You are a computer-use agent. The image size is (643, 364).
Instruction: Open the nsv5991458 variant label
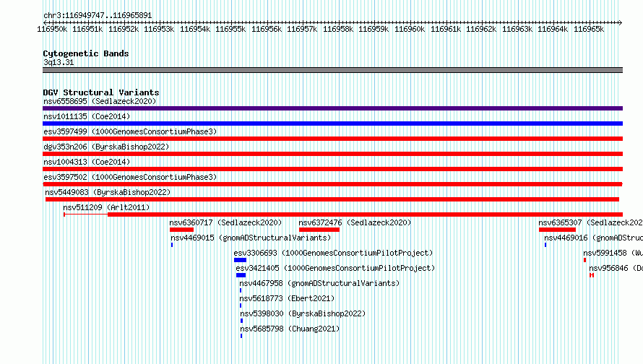[613, 253]
